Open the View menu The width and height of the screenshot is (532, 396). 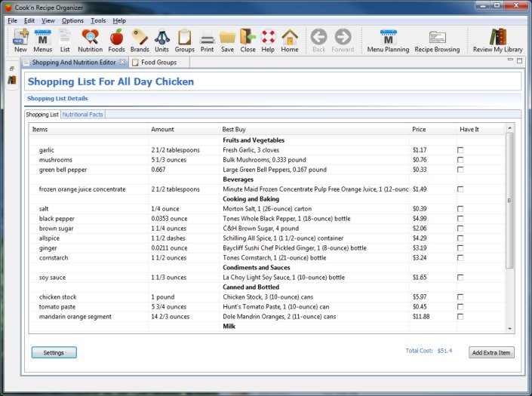(48, 20)
